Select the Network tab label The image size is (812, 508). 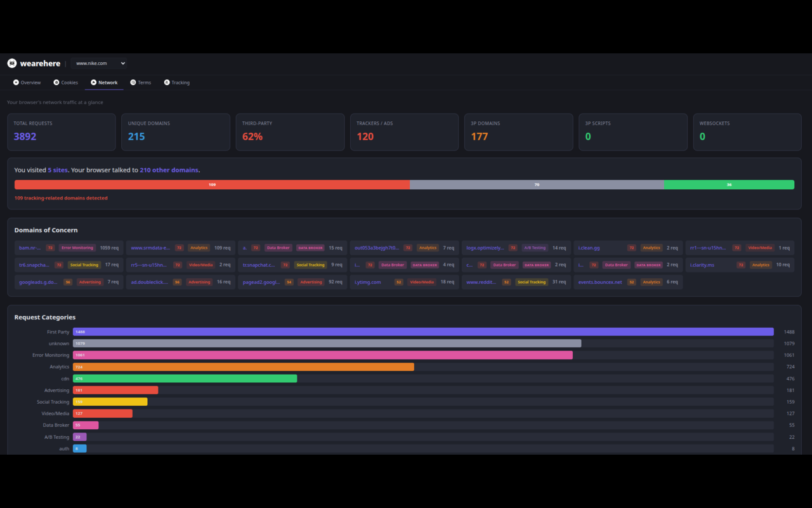coord(108,83)
